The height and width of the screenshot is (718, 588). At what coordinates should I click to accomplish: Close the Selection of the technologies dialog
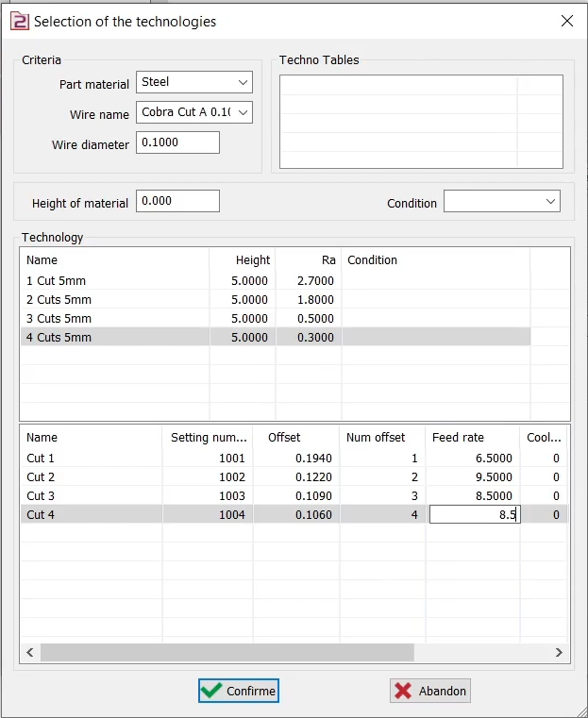coord(566,21)
